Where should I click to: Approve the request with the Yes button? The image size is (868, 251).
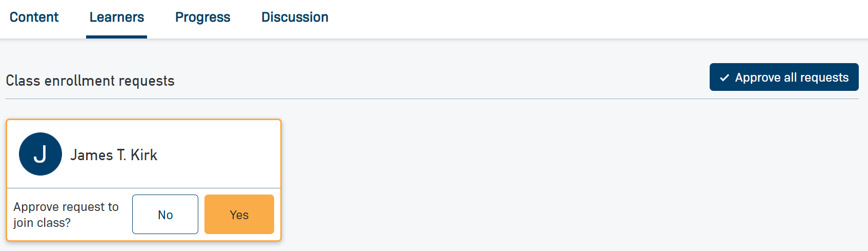tap(239, 215)
